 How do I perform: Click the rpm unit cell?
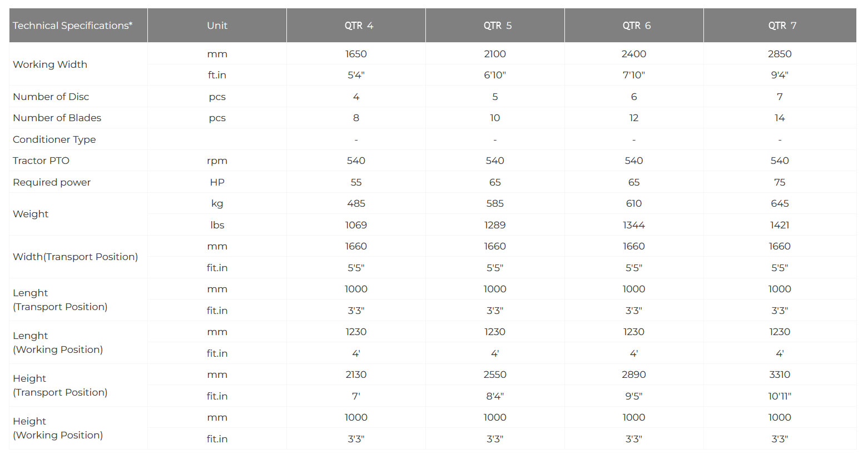217,161
